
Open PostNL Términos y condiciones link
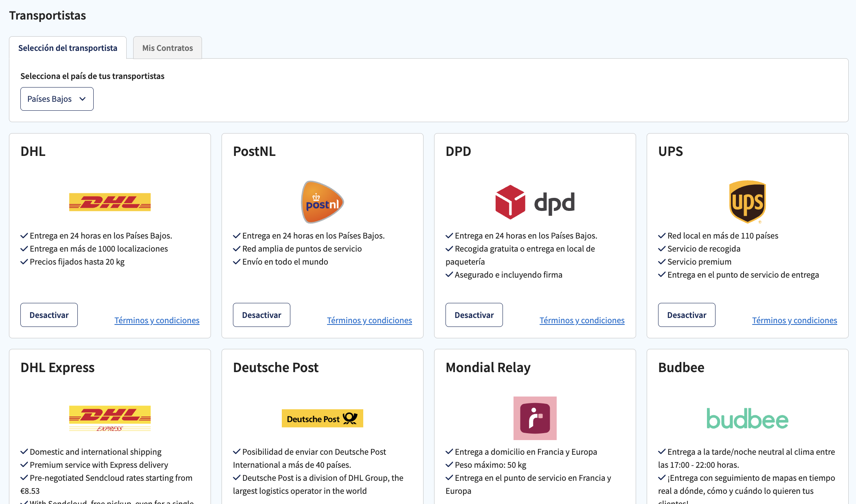[x=369, y=320]
